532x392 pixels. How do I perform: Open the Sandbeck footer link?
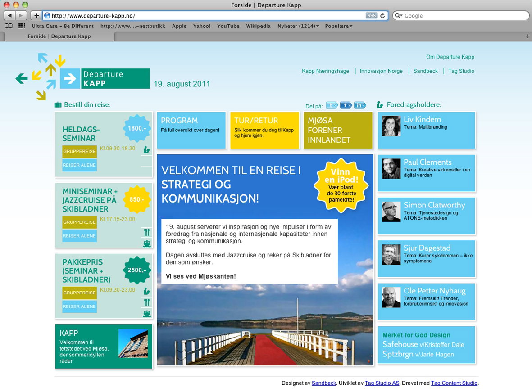(324, 383)
